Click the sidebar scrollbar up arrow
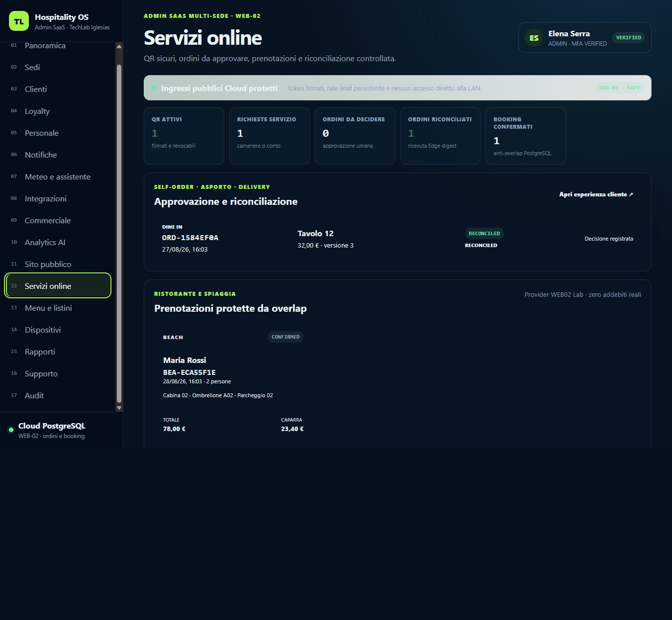The width and height of the screenshot is (672, 620). pos(119,46)
